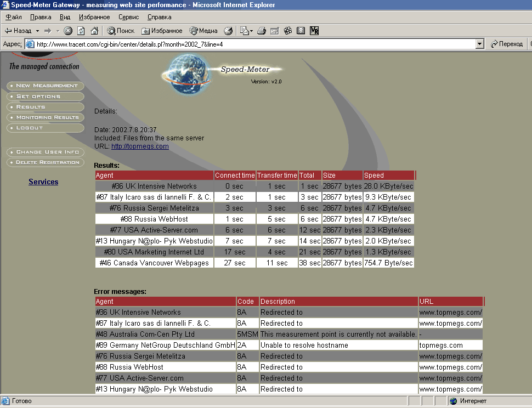The image size is (532, 408).
Task: Click the Error messages Description column header
Action: pos(338,302)
